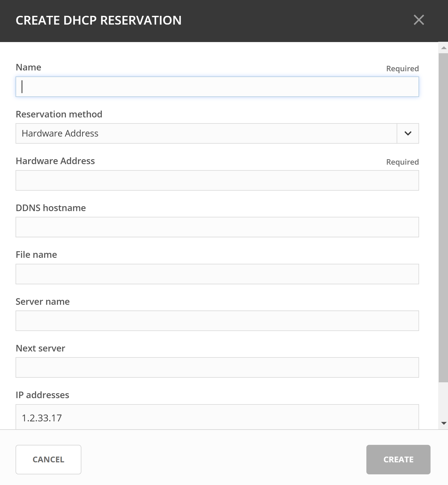This screenshot has height=485, width=448.
Task: Focus the Server name input field
Action: click(217, 321)
